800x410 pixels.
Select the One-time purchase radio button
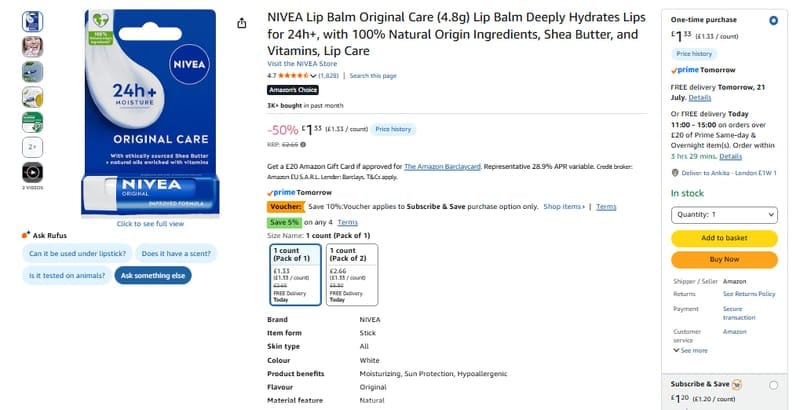tap(773, 21)
